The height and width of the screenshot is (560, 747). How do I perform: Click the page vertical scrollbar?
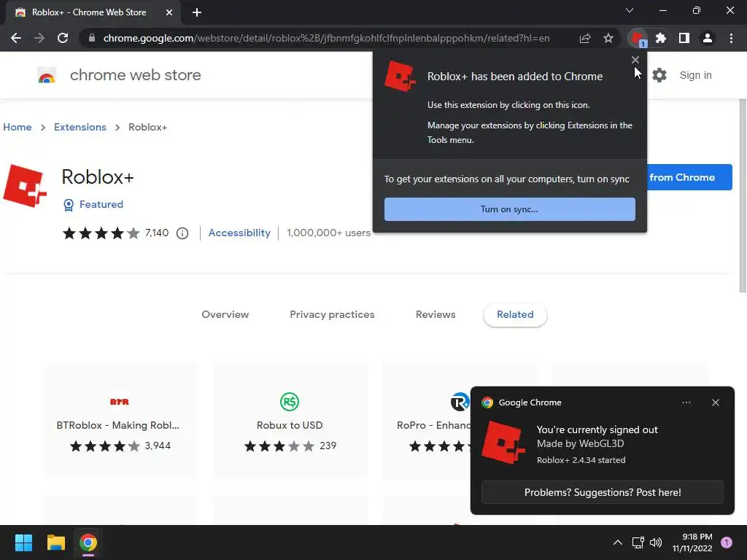[x=743, y=195]
